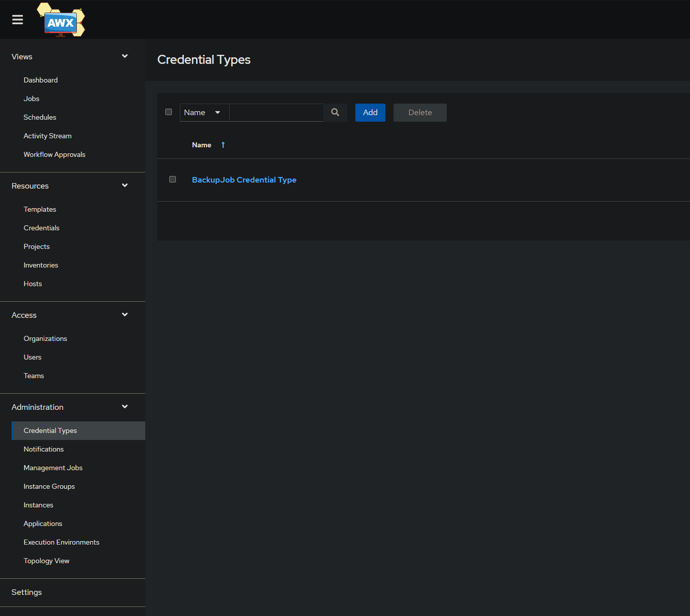Focus the credential type search field
The image size is (690, 616).
tap(276, 113)
